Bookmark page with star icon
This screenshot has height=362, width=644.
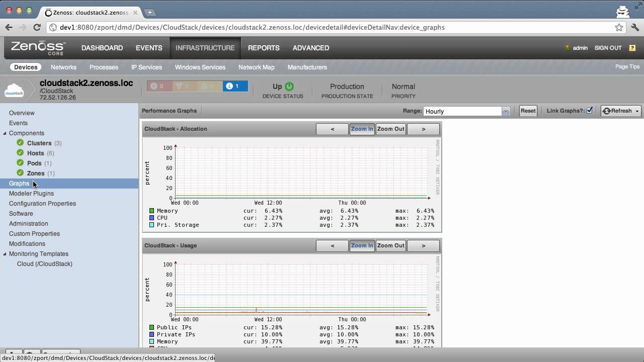click(619, 27)
